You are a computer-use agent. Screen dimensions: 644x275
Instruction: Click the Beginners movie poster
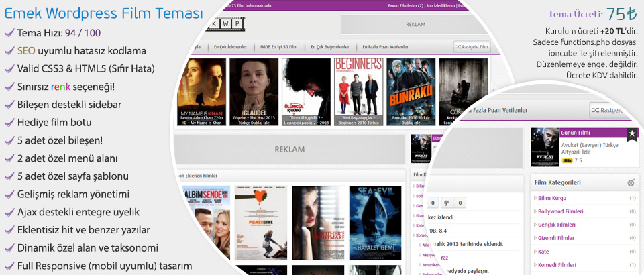(358, 91)
